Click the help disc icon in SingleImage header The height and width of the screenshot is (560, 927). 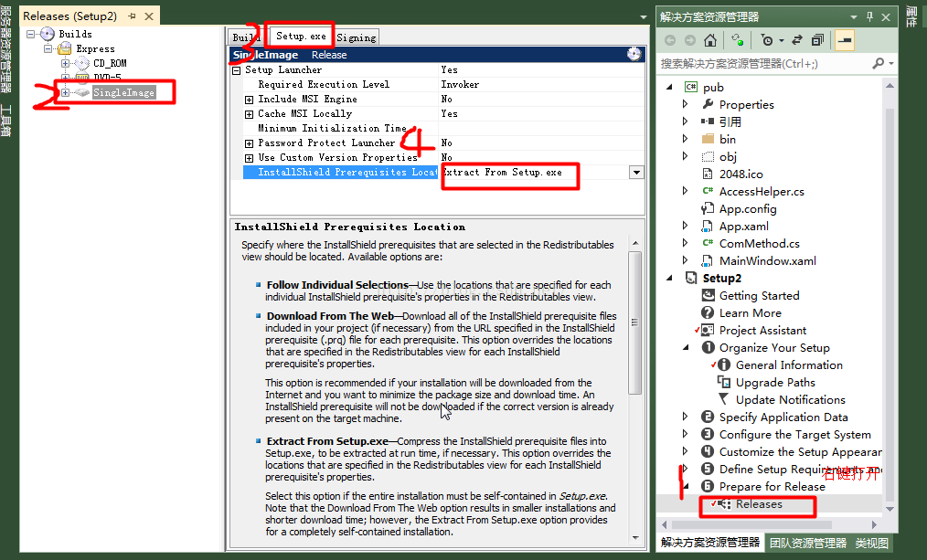[634, 54]
